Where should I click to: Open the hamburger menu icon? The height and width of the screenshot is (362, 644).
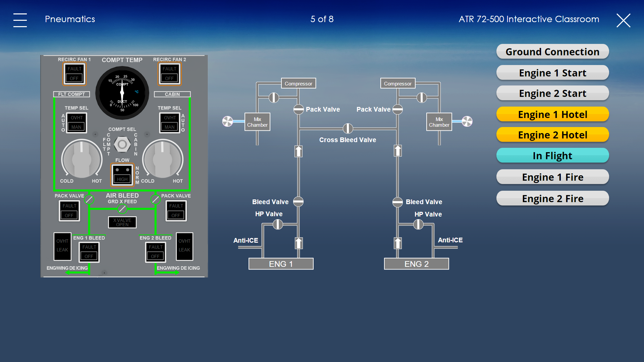click(x=20, y=20)
